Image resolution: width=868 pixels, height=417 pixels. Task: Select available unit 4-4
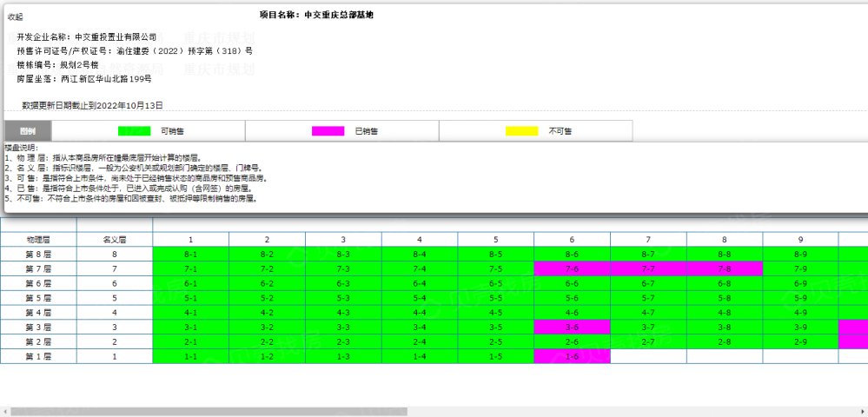point(420,313)
